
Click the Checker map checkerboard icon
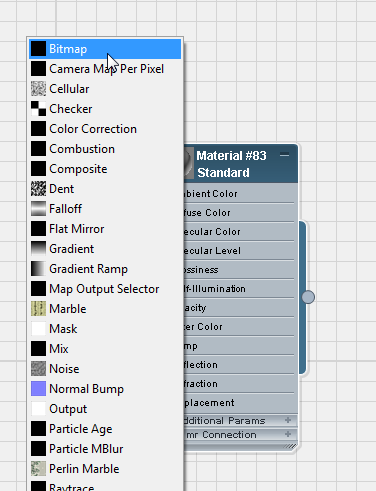click(38, 109)
